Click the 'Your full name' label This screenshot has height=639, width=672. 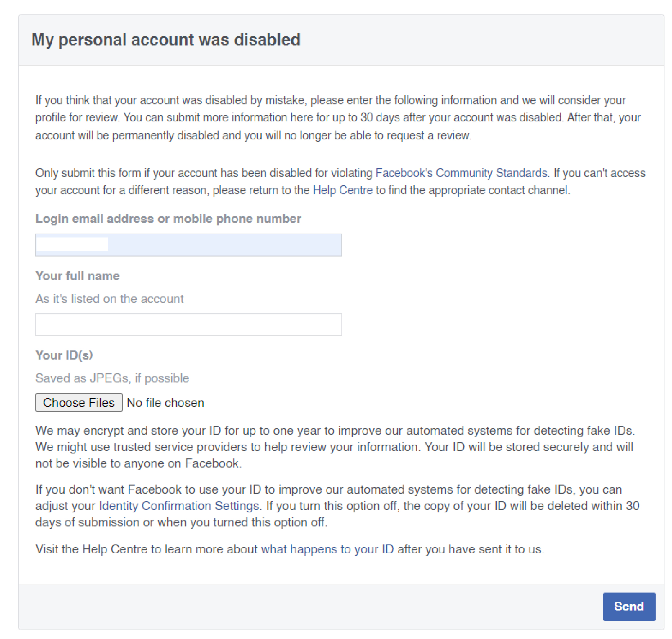(77, 275)
